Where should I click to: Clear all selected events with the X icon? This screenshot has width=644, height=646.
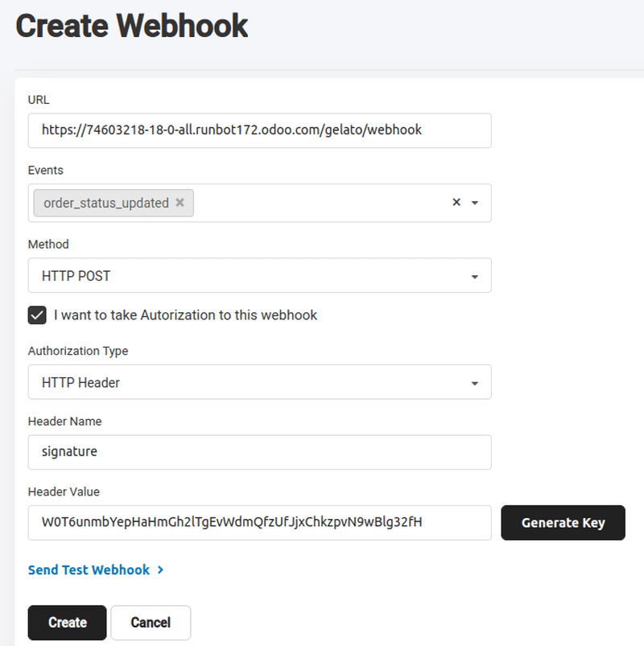pos(456,203)
